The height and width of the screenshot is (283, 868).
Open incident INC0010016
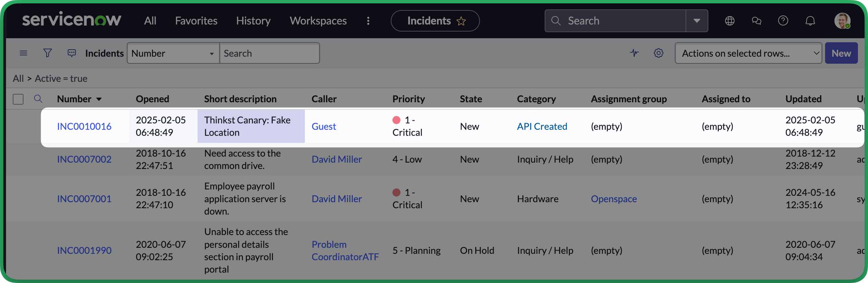[x=84, y=126]
